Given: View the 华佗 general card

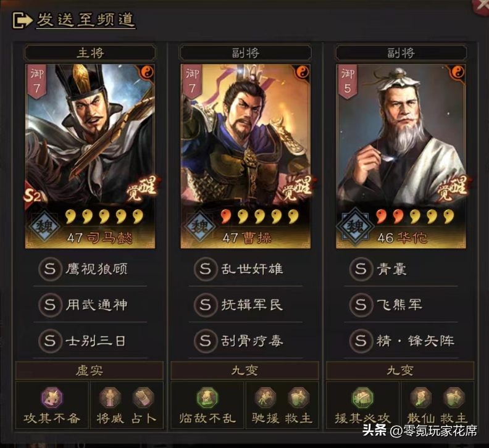Looking at the screenshot, I should [x=401, y=156].
